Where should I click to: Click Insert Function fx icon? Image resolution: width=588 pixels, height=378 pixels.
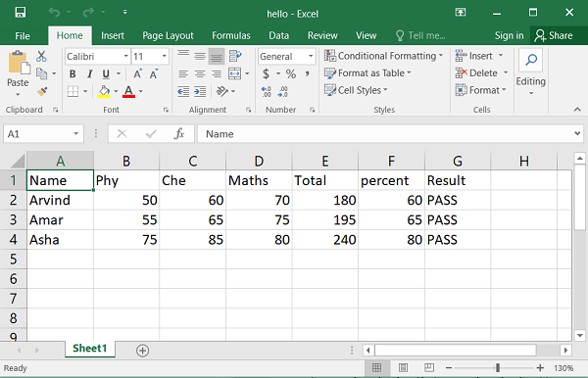coord(179,134)
